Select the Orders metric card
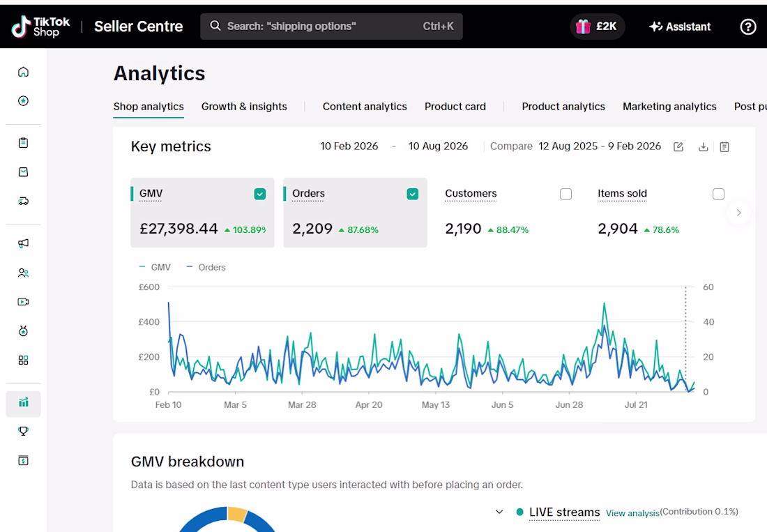This screenshot has height=532, width=767. [x=355, y=213]
